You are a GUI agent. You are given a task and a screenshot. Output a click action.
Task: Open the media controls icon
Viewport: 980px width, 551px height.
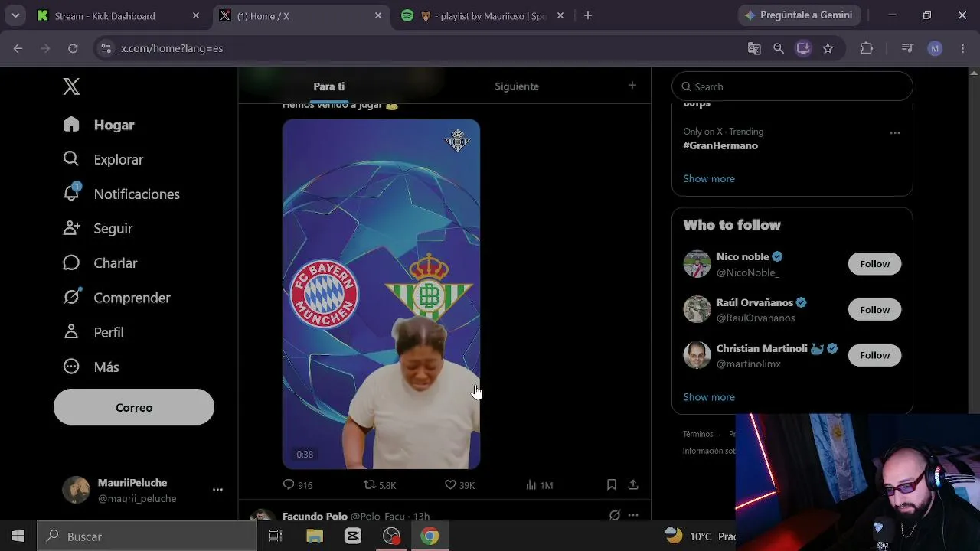point(907,48)
